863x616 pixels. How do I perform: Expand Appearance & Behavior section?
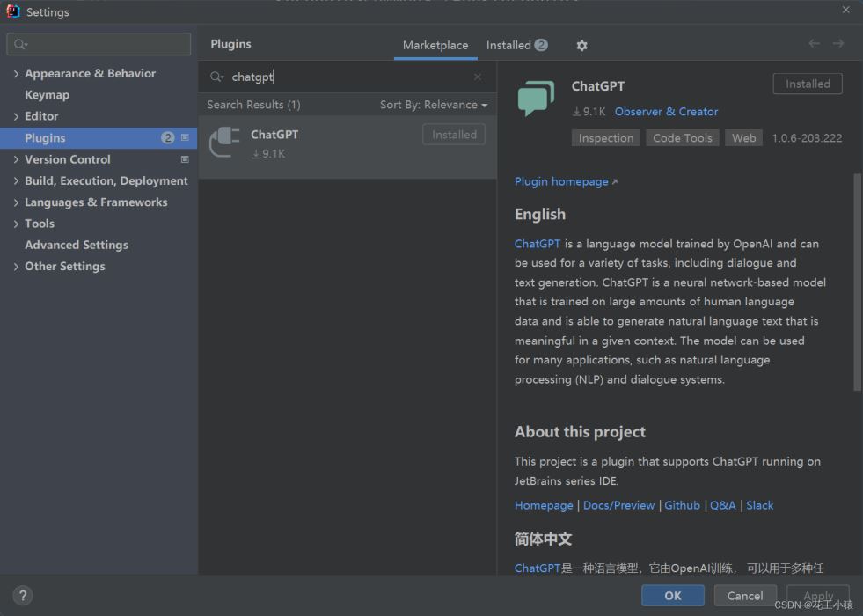(x=16, y=73)
